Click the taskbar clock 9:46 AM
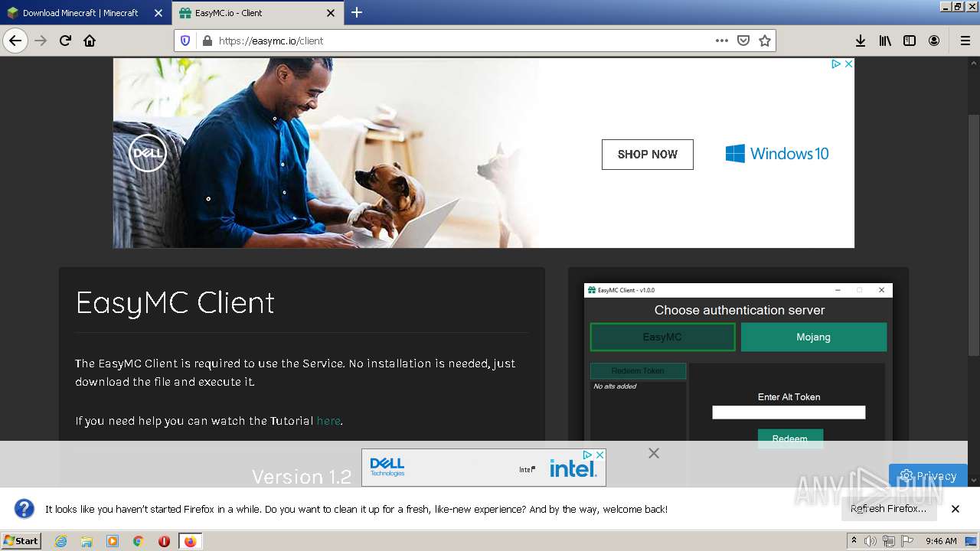Screen dimensions: 980x551 pyautogui.click(x=941, y=541)
